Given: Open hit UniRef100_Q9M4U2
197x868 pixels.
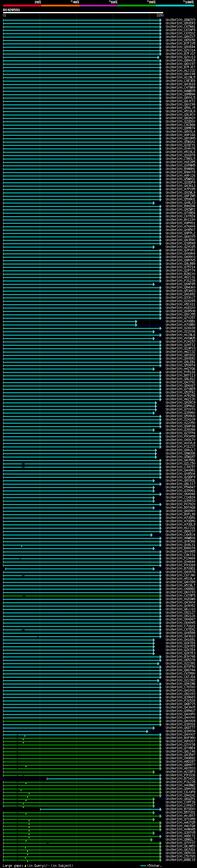Looking at the screenshot, I should tap(180, 406).
